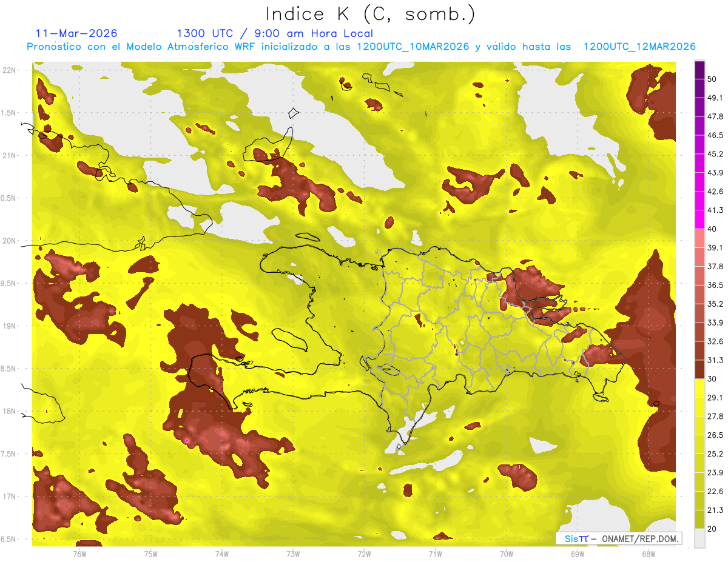Click the brown legend swatch between 30 and 31.3

click(x=699, y=370)
